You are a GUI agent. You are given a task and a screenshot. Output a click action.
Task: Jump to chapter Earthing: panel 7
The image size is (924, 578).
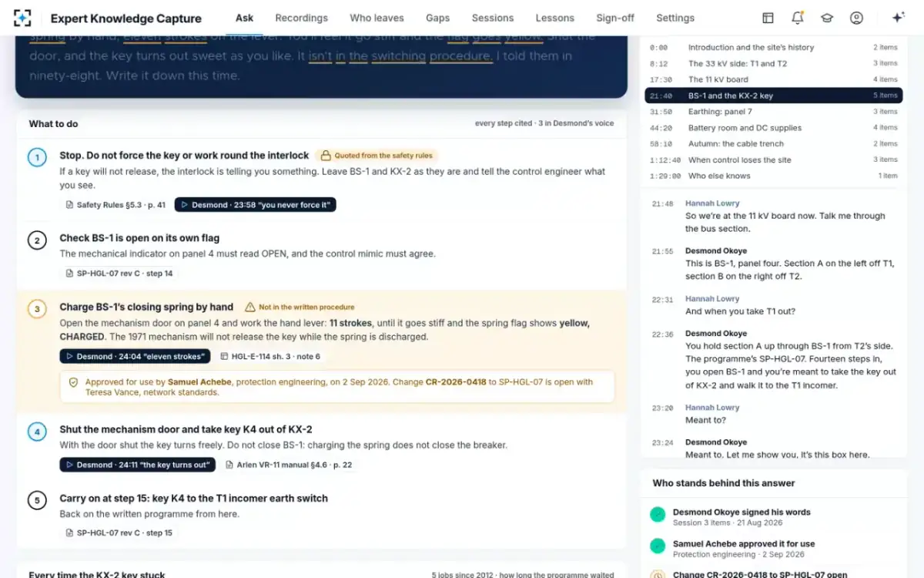(773, 112)
